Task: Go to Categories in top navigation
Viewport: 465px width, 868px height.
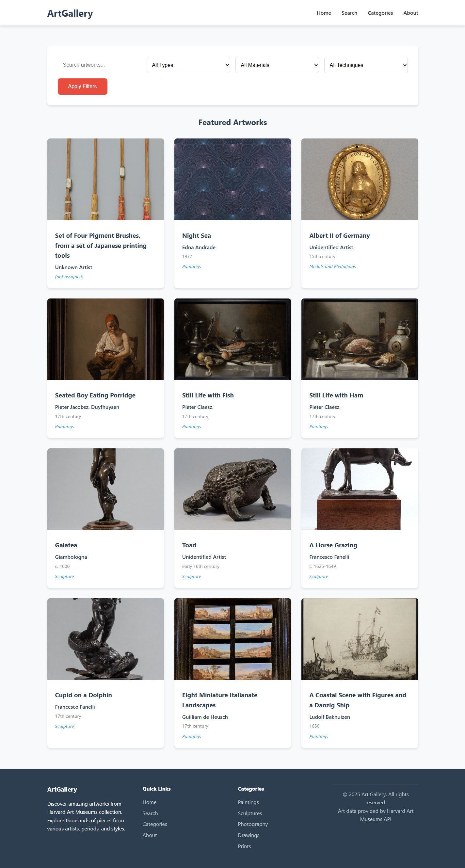Action: [x=380, y=13]
